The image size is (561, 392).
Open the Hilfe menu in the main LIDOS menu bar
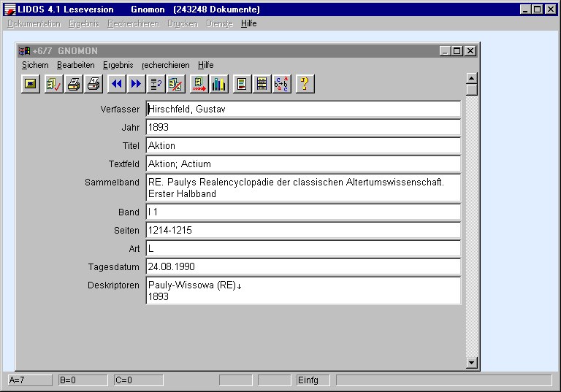click(x=248, y=23)
